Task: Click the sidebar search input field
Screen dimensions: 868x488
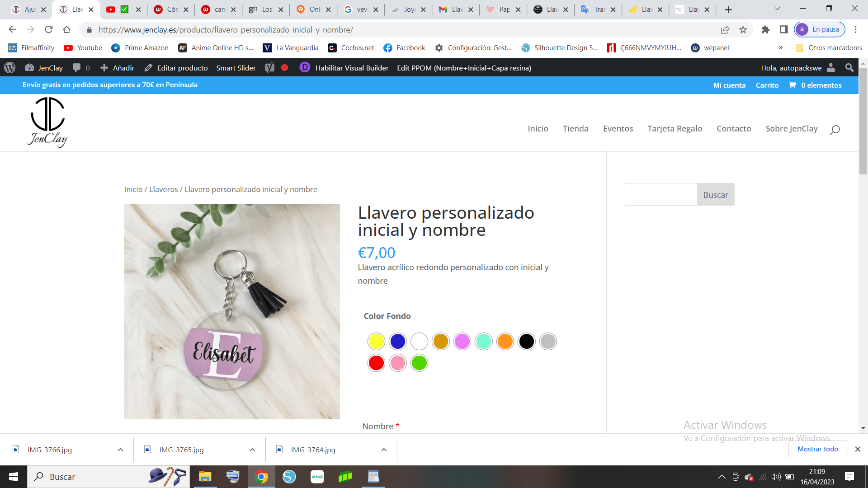Action: 660,195
